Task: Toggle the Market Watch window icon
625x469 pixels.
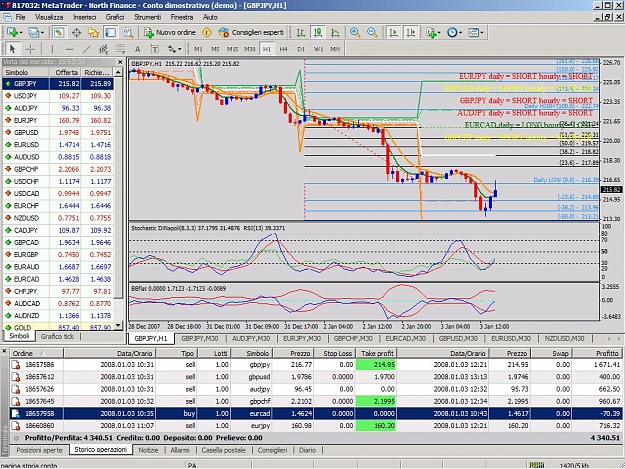Action: tap(59, 32)
